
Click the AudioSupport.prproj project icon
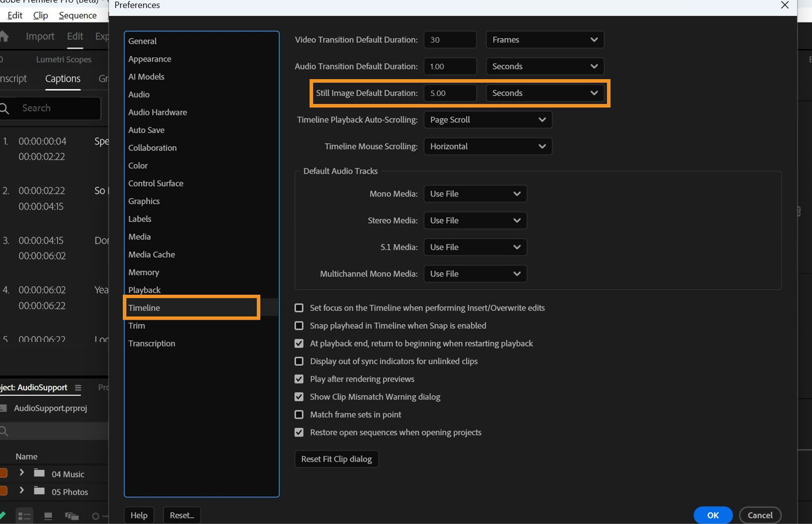pyautogui.click(x=4, y=408)
